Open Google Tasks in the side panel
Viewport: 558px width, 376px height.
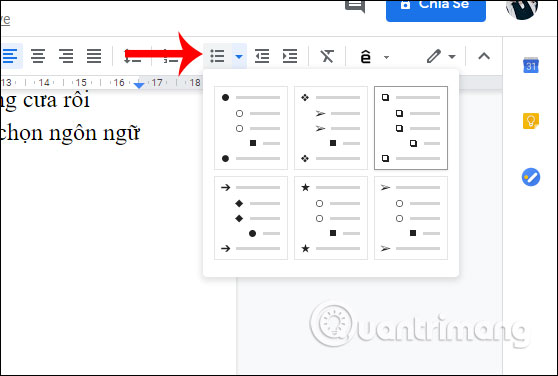point(531,177)
